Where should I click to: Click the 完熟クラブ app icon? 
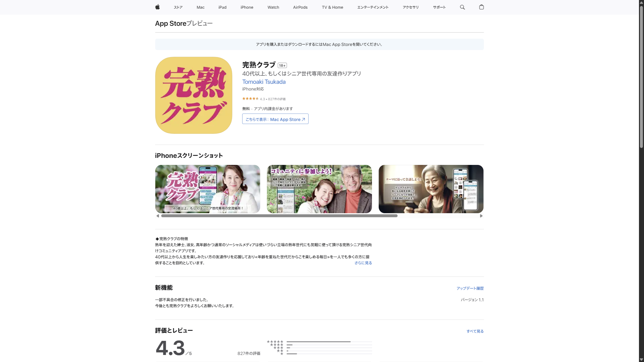point(194,95)
